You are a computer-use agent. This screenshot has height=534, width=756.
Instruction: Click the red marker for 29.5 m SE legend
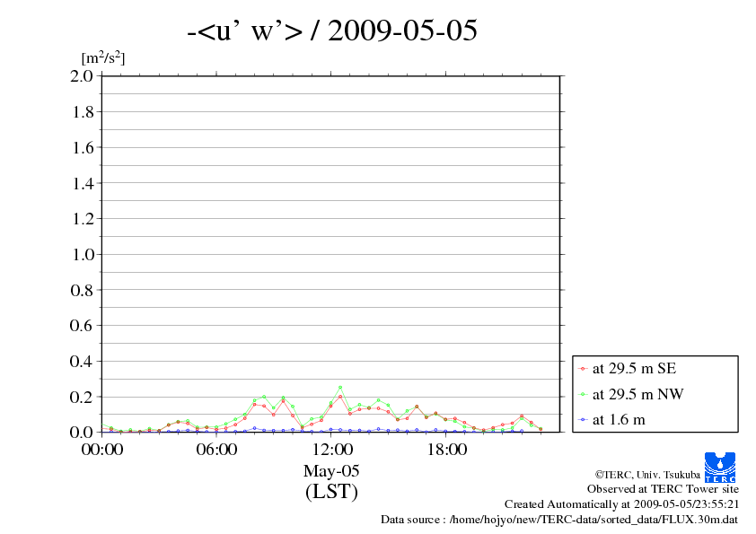[x=583, y=369]
